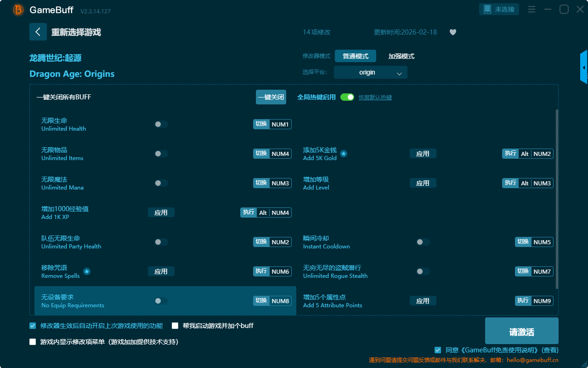Click the activate button

521,331
